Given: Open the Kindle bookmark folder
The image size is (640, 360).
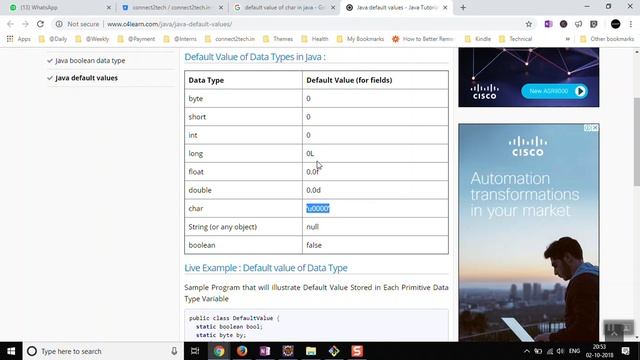Looking at the screenshot, I should (x=478, y=39).
